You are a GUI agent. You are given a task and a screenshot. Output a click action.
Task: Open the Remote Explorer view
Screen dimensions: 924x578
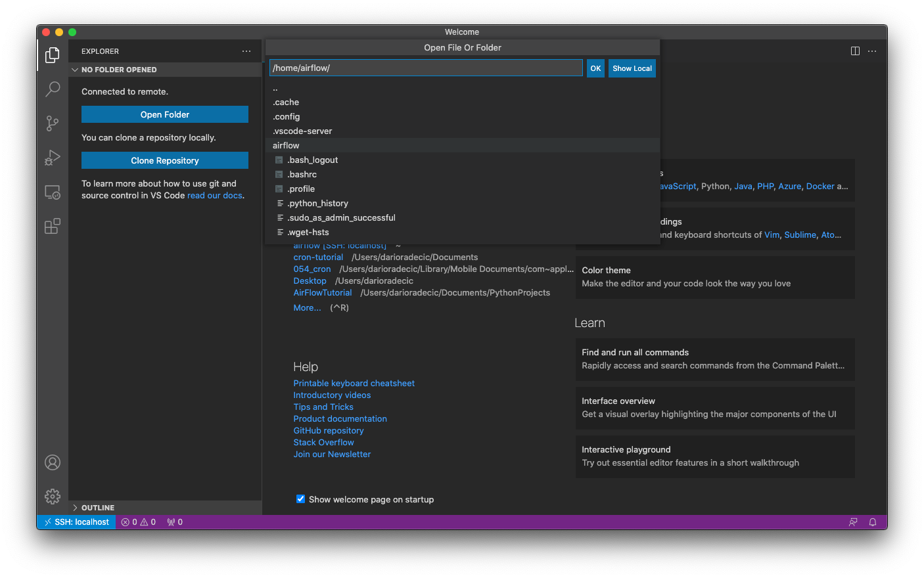53,192
